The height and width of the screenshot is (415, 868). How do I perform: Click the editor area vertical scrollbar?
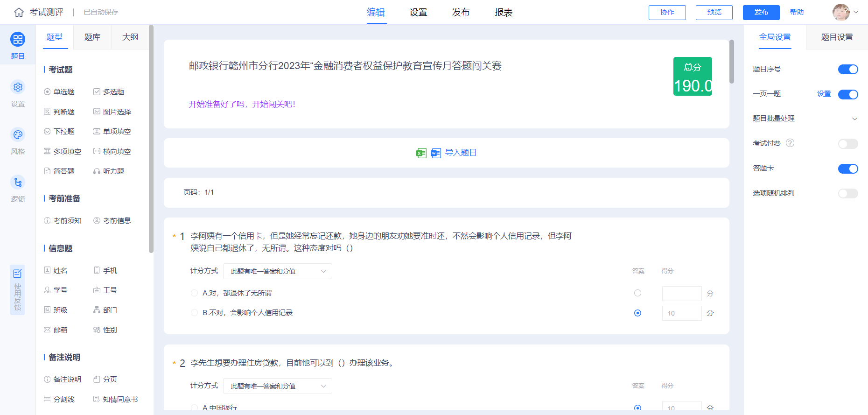coord(732,62)
